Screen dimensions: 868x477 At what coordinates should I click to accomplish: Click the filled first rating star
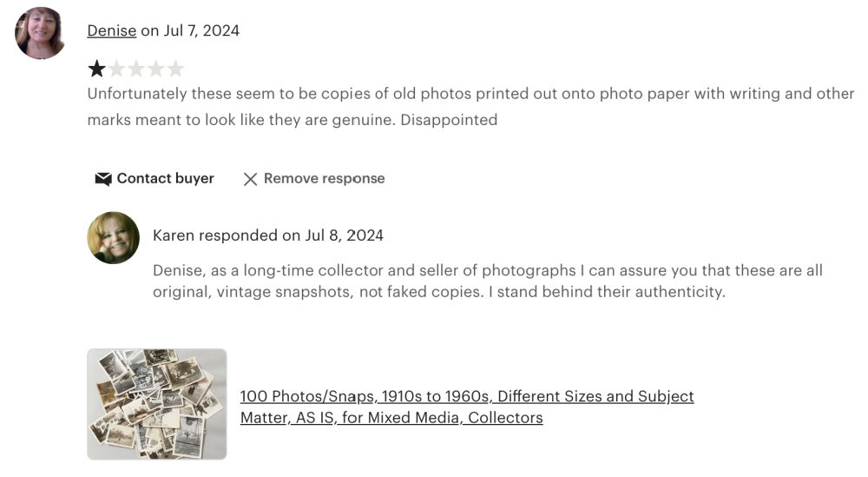pyautogui.click(x=96, y=69)
